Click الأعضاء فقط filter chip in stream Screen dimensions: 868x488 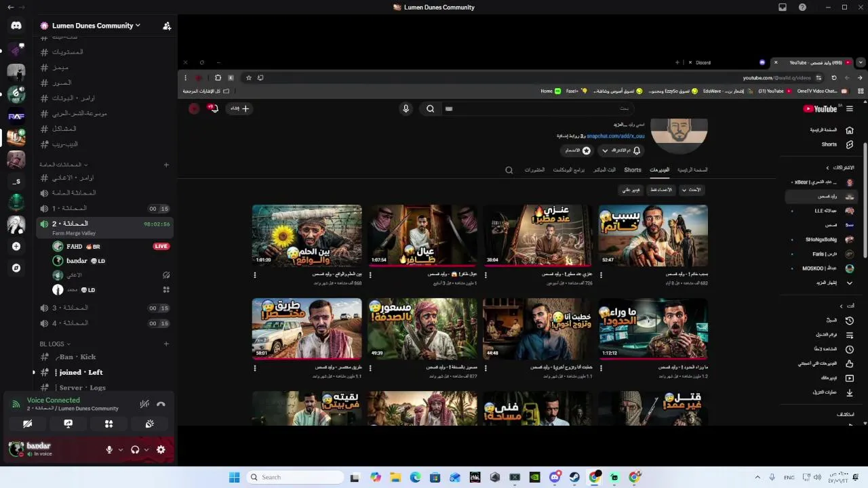coord(660,190)
